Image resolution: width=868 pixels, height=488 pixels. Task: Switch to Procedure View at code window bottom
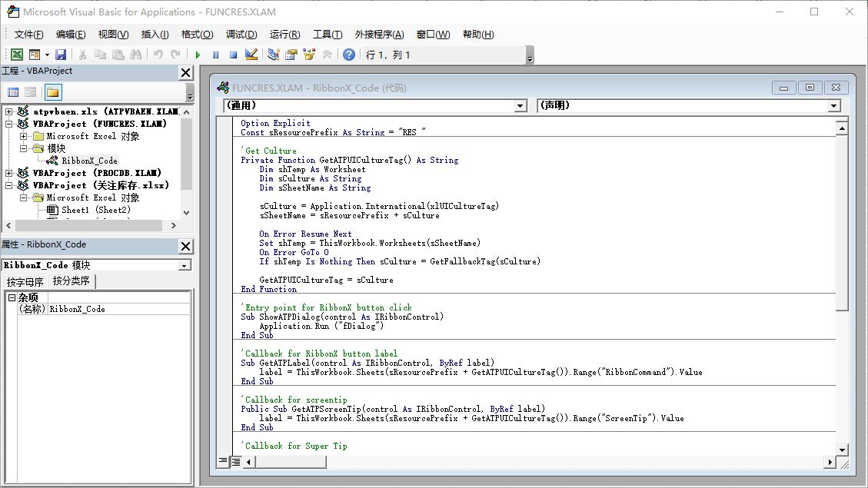tap(223, 461)
